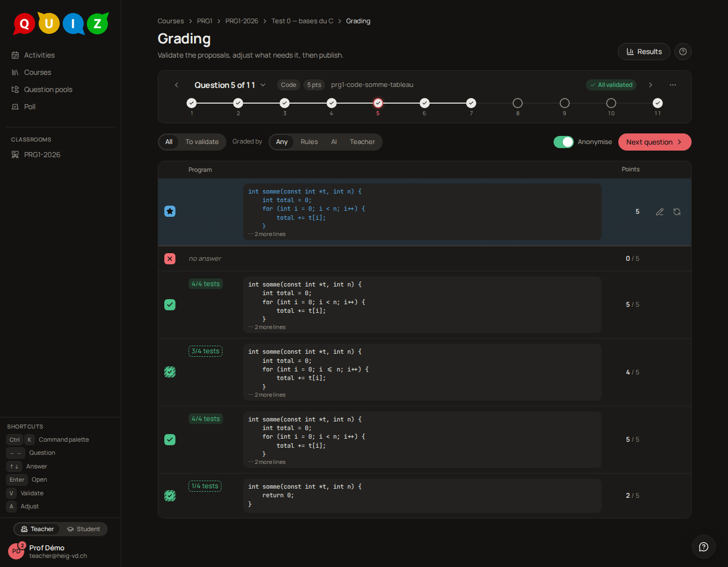This screenshot has height=567, width=728.
Task: Click the help circle icon beside Results
Action: (683, 52)
